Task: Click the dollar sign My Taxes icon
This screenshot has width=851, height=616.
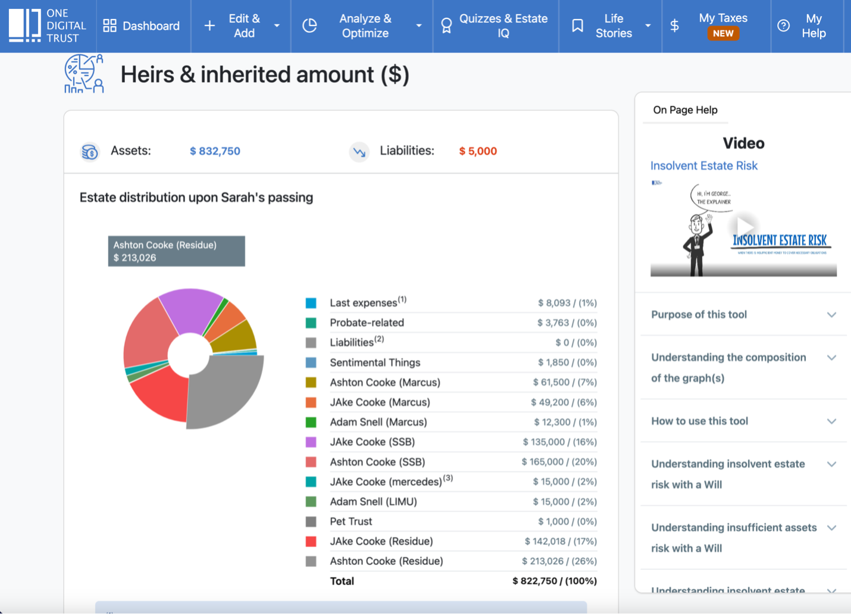Action: tap(674, 26)
